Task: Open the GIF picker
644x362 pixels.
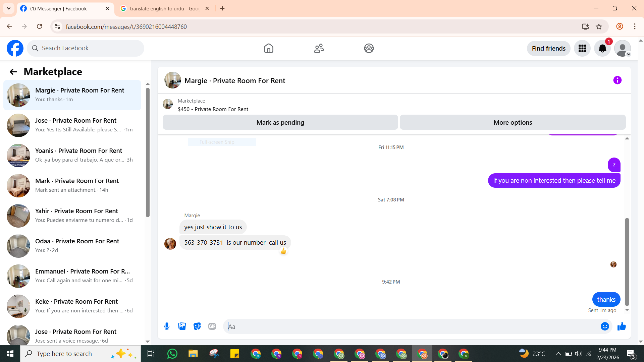Action: point(212,326)
